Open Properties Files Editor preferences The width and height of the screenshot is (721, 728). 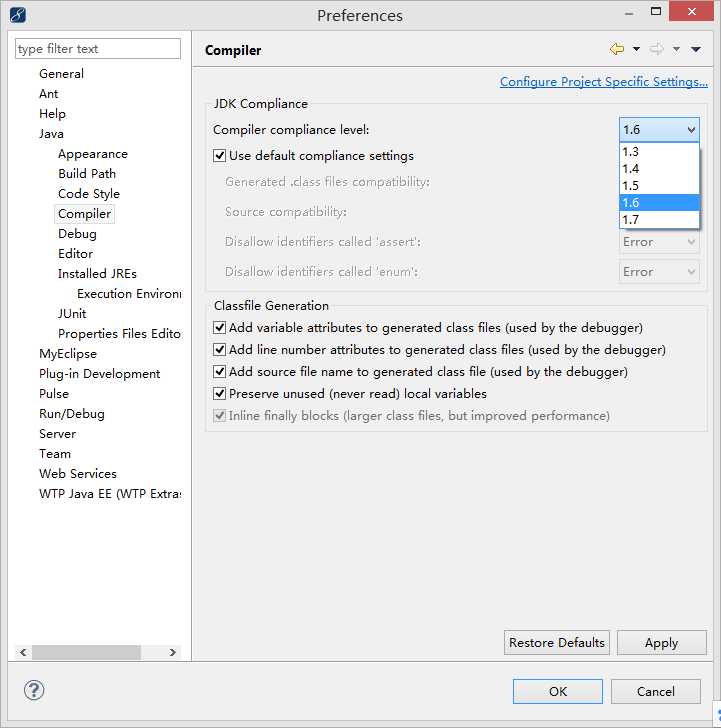coord(119,334)
